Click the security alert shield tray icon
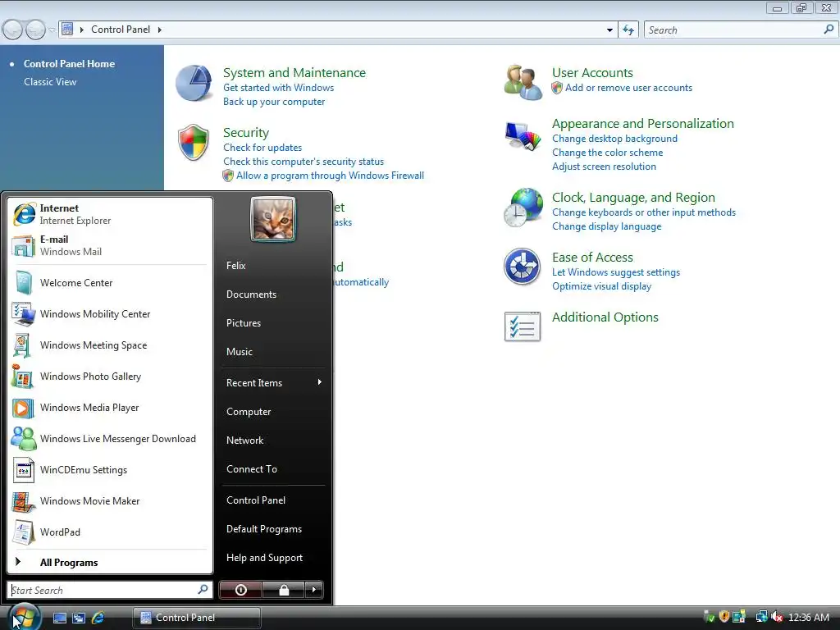 [724, 617]
